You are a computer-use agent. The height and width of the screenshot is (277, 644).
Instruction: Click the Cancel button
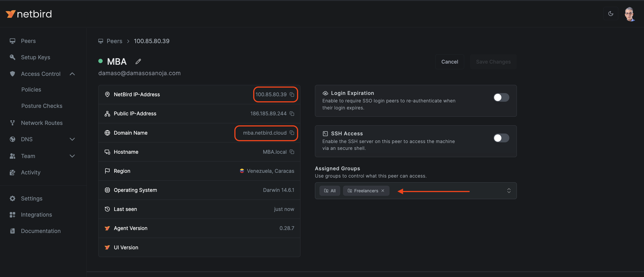pyautogui.click(x=449, y=62)
